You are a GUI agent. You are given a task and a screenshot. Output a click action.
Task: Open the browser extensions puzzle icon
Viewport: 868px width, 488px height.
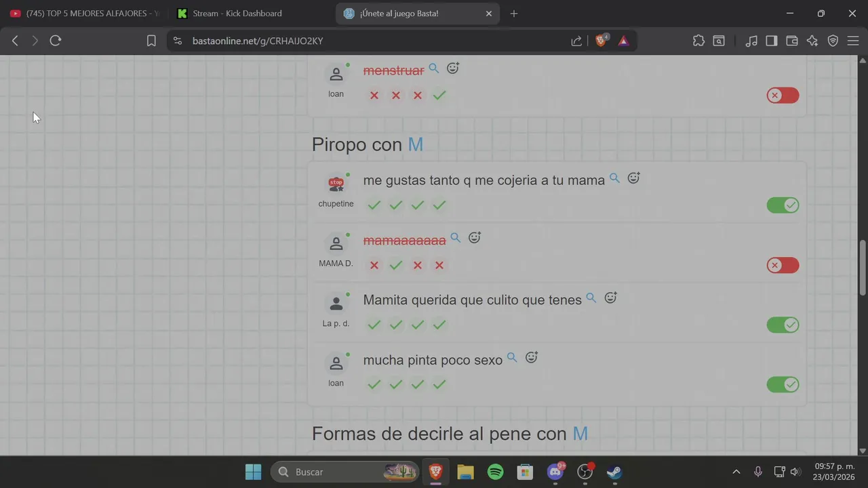[698, 41]
